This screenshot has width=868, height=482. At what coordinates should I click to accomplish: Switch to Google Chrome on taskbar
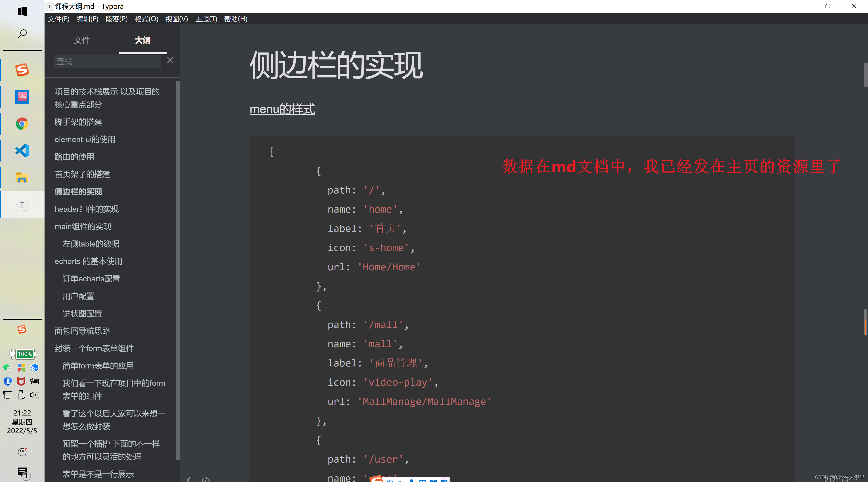(x=22, y=124)
